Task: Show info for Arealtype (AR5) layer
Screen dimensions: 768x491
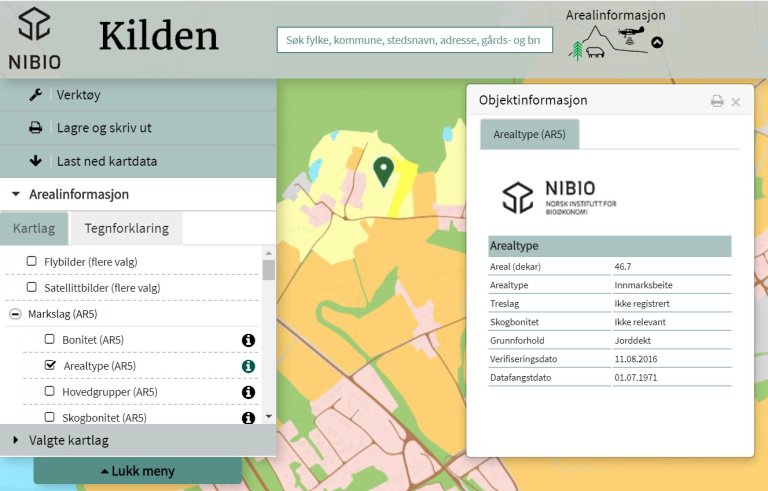Action: pos(248,366)
